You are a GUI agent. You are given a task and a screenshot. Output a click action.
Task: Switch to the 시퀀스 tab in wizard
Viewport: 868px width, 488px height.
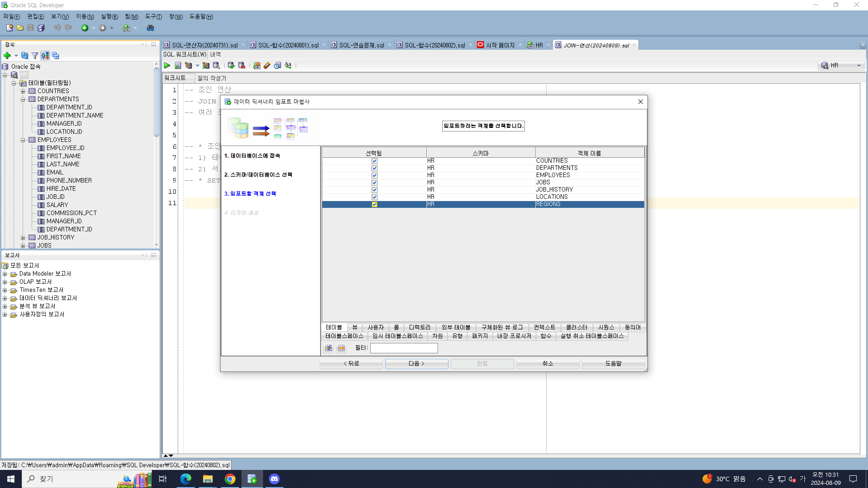(606, 327)
